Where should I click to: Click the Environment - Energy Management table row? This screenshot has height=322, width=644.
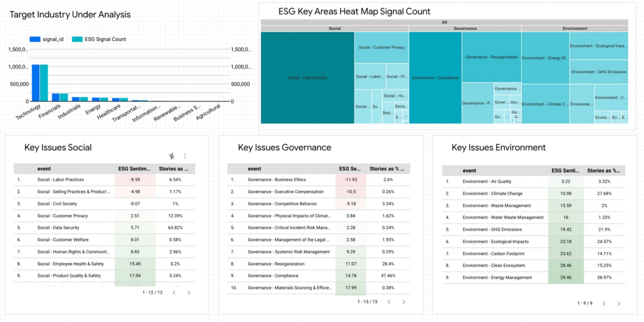497,277
